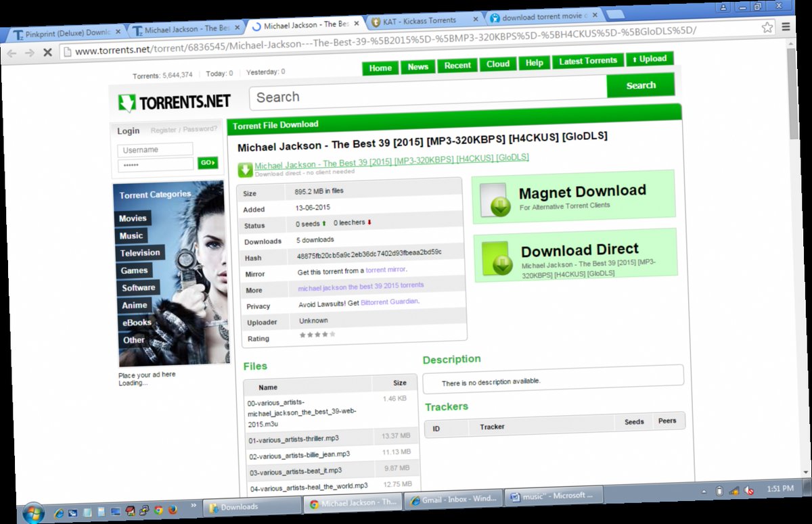This screenshot has width=812, height=524.
Task: Click the browser forward arrow
Action: (x=30, y=52)
